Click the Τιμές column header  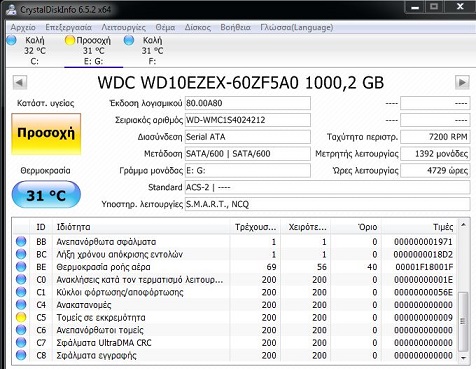[x=419, y=227]
